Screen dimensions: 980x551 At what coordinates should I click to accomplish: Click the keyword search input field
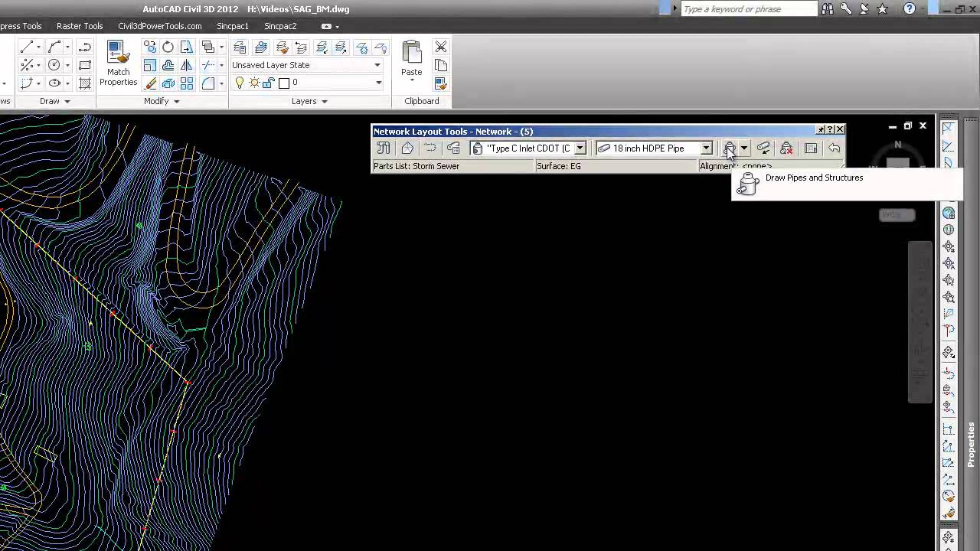pyautogui.click(x=749, y=9)
